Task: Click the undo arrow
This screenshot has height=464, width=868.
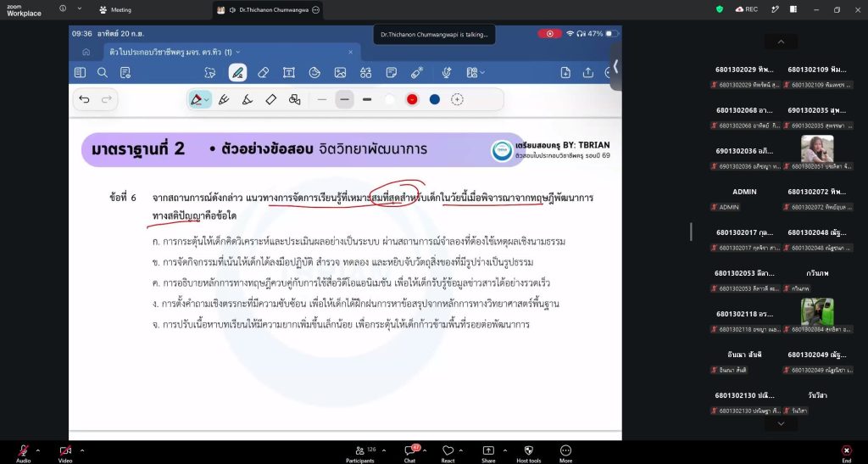Action: click(84, 99)
